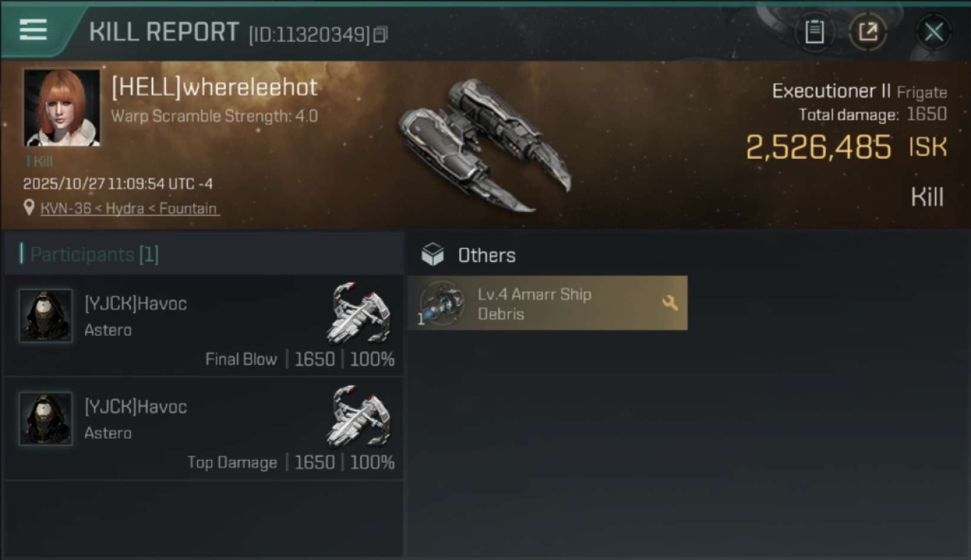Viewport: 971px width, 560px height.
Task: Select the Lv.4 Amarr Ship Debris item
Action: click(x=547, y=303)
